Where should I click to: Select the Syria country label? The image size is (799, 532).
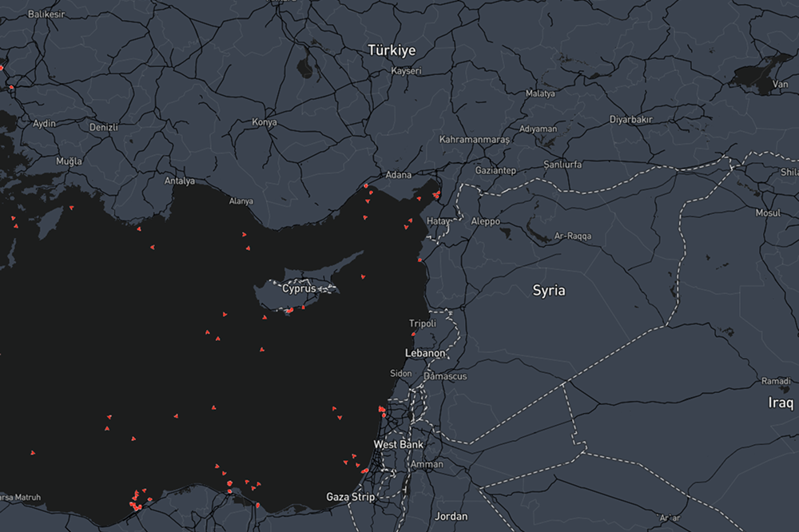[x=549, y=291]
